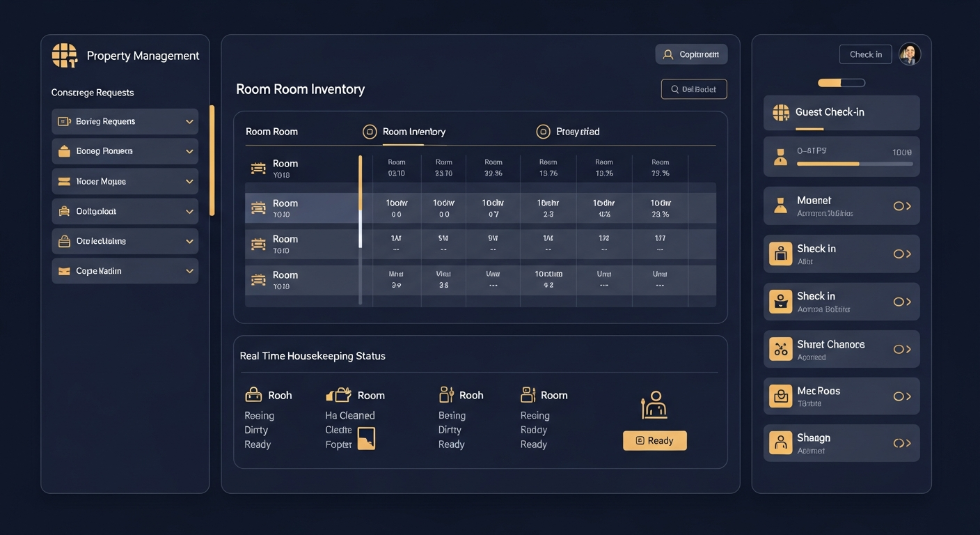980x535 pixels.
Task: Click the Shaugn person icon
Action: pyautogui.click(x=780, y=443)
